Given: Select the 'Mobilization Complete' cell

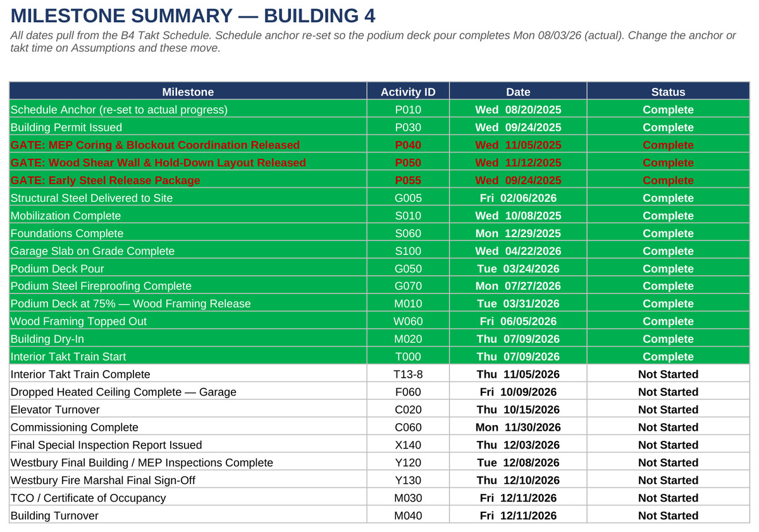Looking at the screenshot, I should [x=188, y=216].
